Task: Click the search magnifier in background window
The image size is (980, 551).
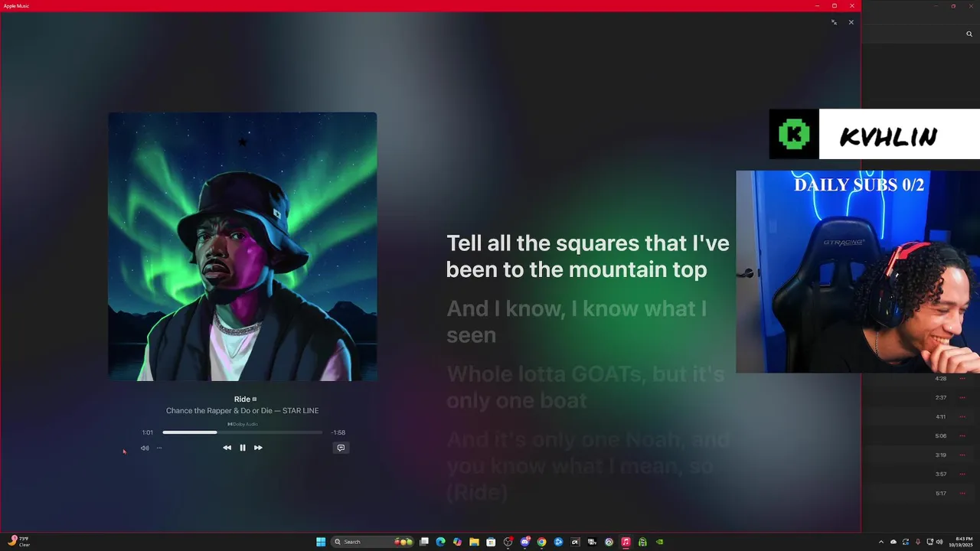Action: tap(969, 34)
